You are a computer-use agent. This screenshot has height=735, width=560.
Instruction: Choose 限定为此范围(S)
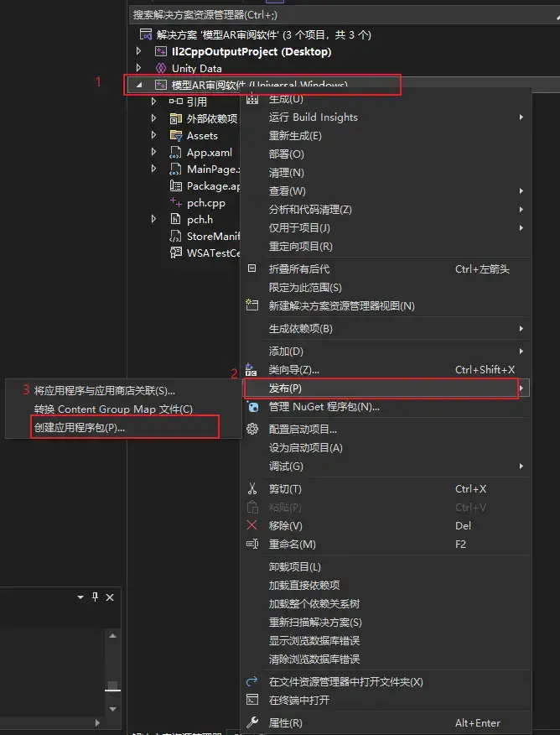(x=386, y=287)
